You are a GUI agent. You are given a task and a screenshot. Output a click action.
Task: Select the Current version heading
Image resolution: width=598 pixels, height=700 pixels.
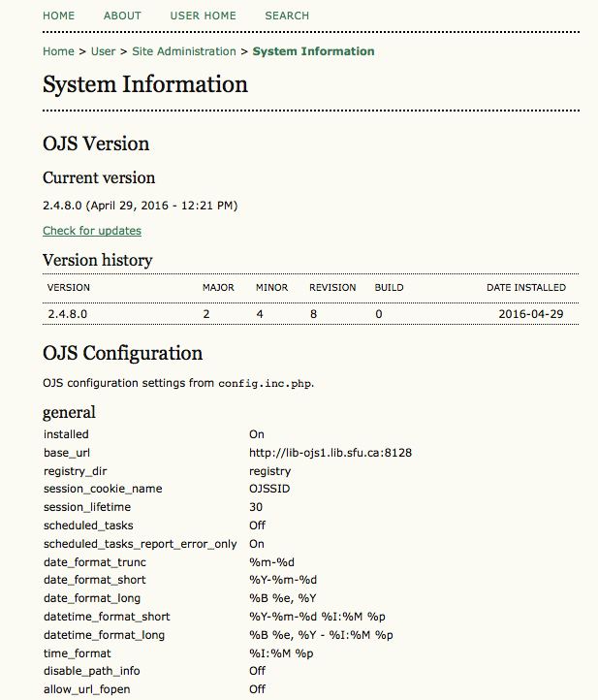pos(99,177)
